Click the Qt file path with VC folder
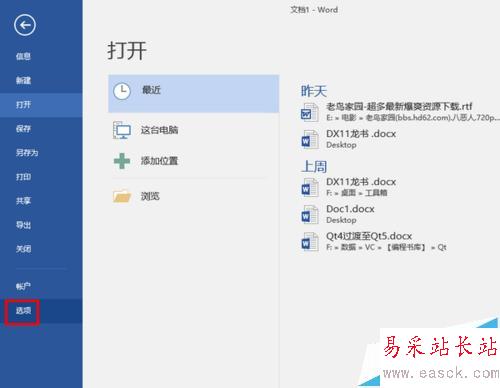500x388 pixels. 386,247
